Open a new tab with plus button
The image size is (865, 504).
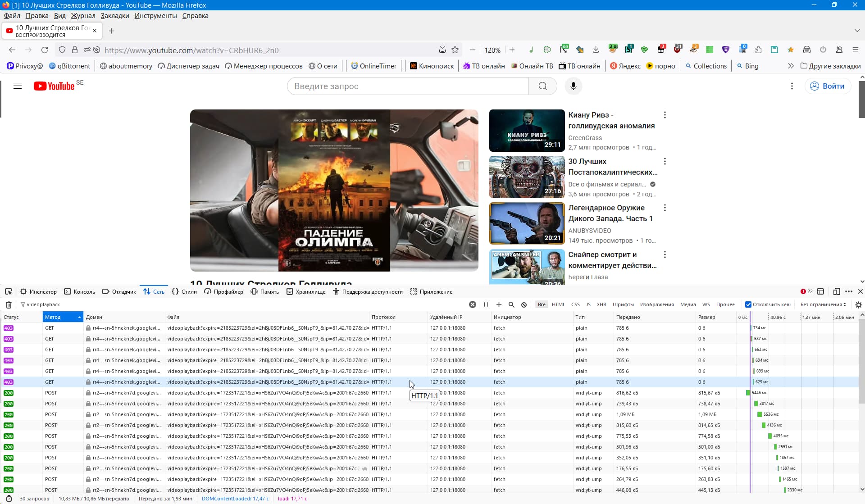click(111, 31)
